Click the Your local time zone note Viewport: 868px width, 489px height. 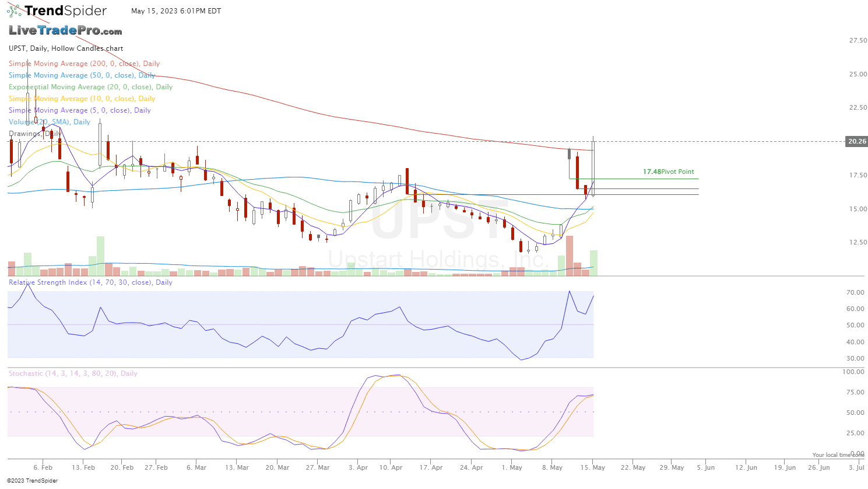click(x=838, y=455)
